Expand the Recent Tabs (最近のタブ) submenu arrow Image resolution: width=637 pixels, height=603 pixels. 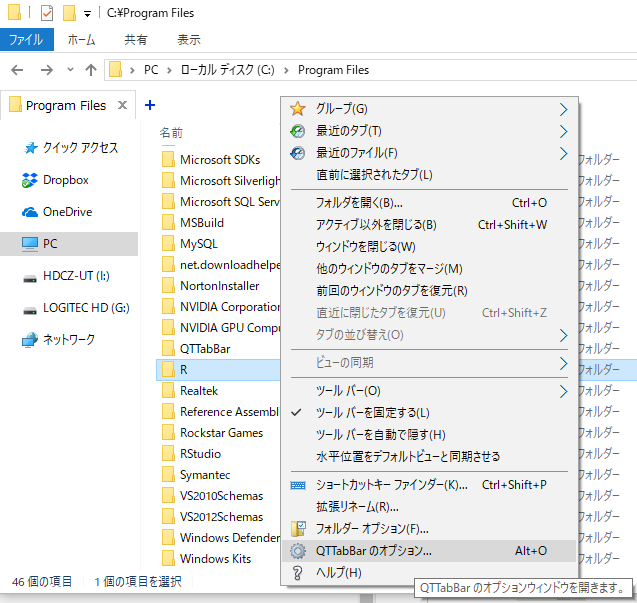[x=563, y=131]
